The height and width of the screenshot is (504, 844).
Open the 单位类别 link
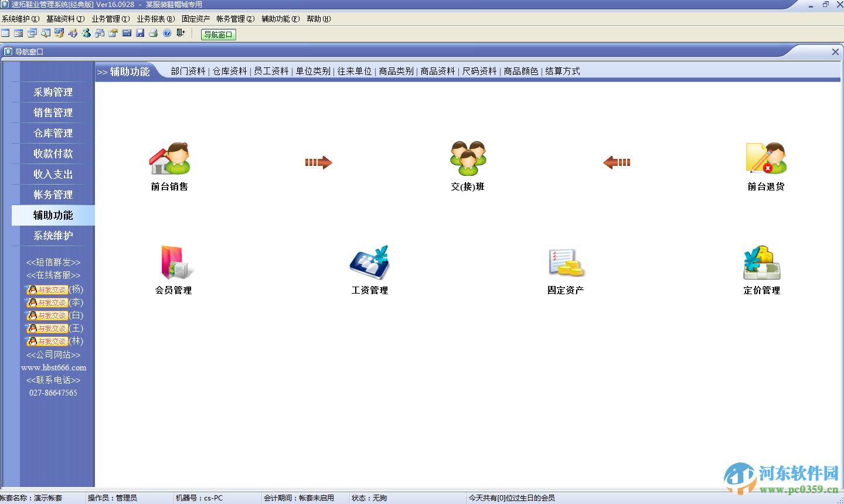coord(313,71)
